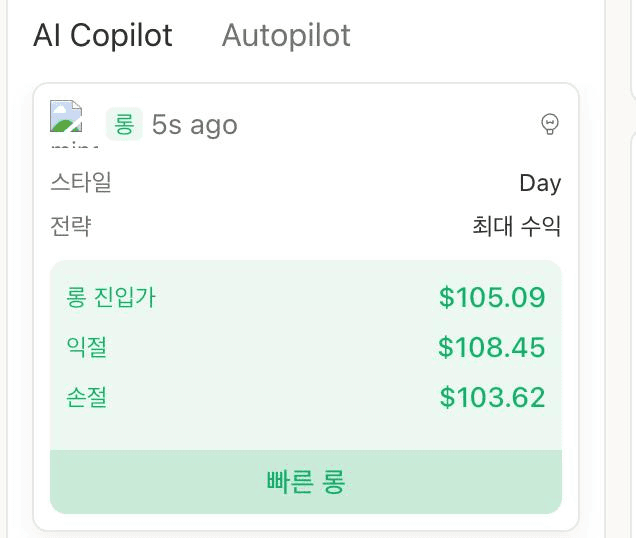Switch to the AI Copilot tab
Viewport: 636px width, 538px height.
[103, 36]
